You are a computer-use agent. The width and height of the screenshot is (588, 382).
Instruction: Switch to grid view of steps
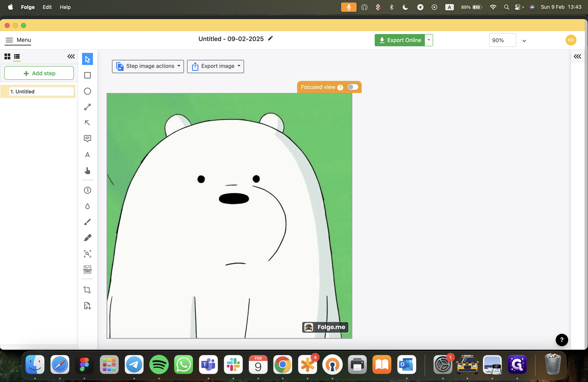point(7,57)
